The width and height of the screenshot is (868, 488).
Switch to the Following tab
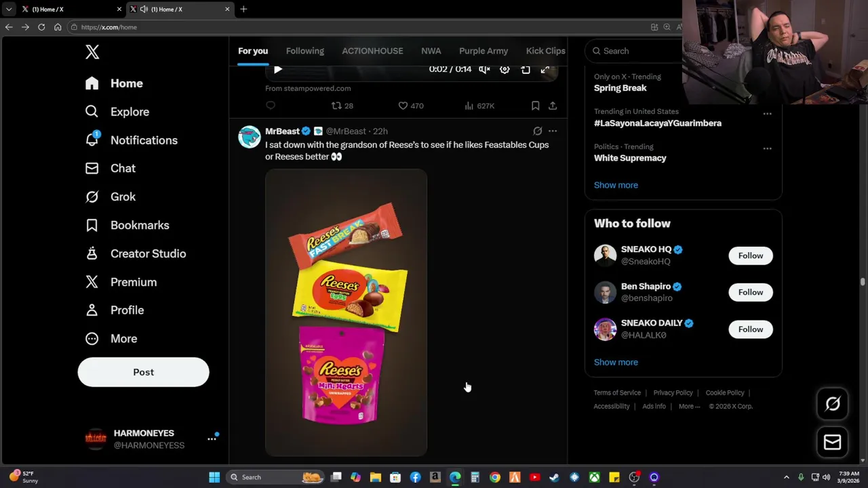305,51
